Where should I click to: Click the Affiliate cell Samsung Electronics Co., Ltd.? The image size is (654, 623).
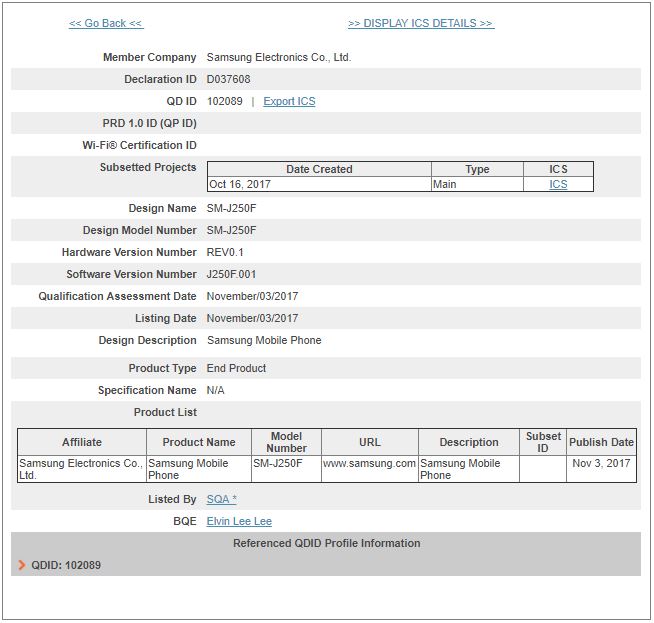(82, 469)
